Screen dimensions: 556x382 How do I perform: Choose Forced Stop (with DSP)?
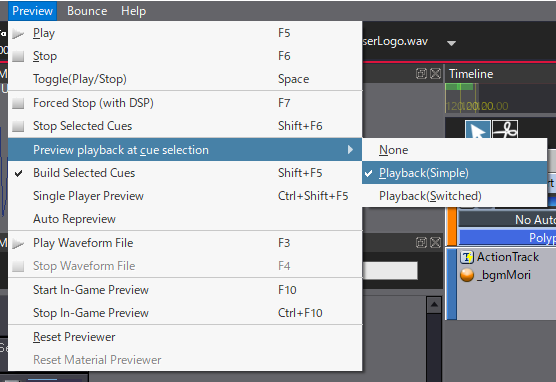pyautogui.click(x=185, y=103)
